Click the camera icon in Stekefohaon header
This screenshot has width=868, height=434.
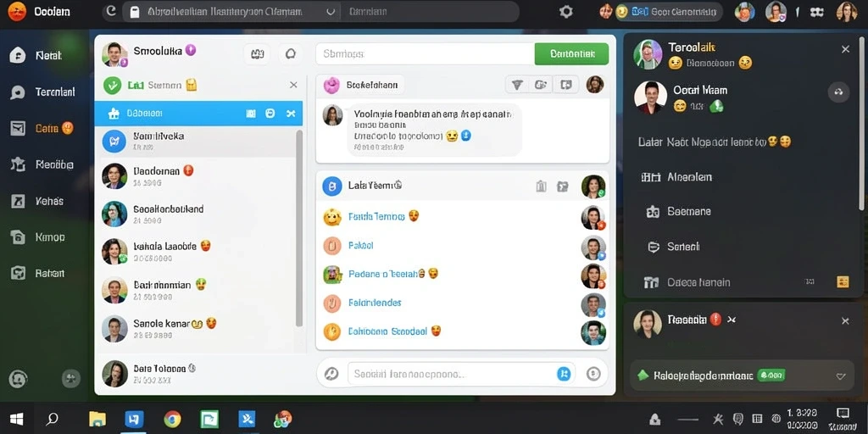click(x=541, y=85)
